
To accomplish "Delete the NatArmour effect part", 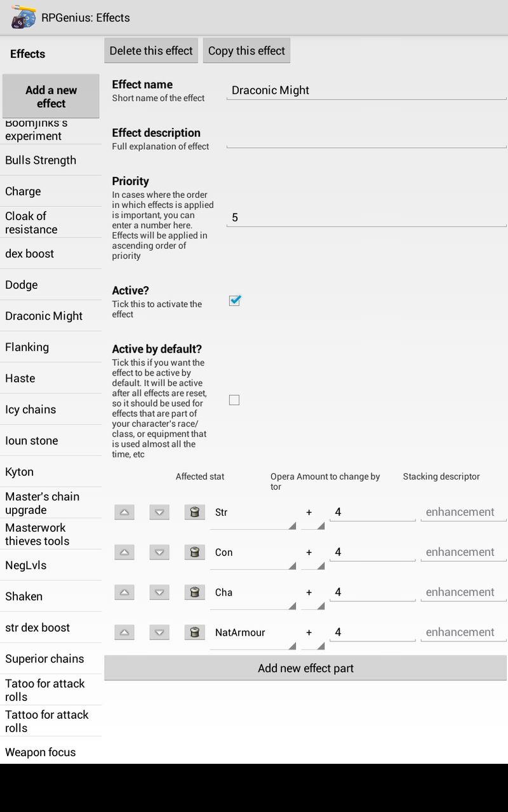I will pyautogui.click(x=194, y=632).
